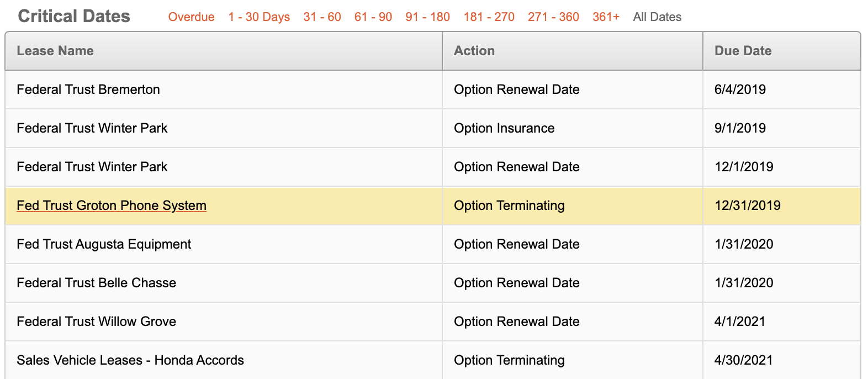The image size is (868, 379).
Task: Open the 91 - 180 days filter
Action: [x=427, y=17]
